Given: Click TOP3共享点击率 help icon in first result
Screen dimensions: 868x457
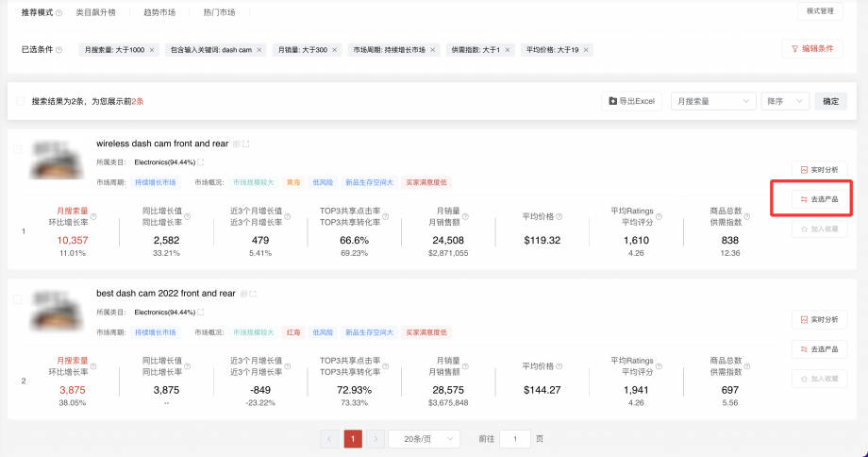Looking at the screenshot, I should tap(385, 216).
